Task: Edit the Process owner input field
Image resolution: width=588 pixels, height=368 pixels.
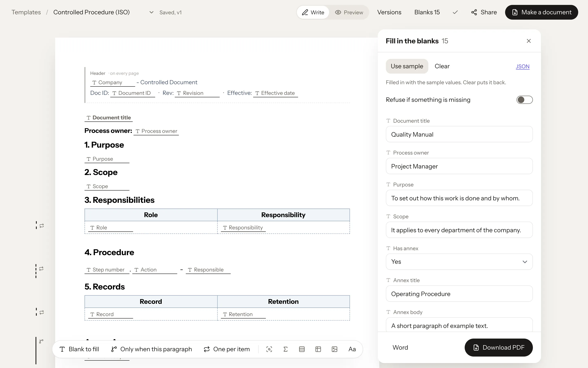Action: pyautogui.click(x=459, y=166)
